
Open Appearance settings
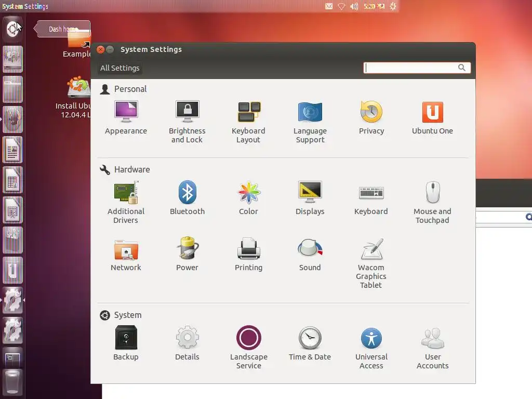tap(126, 118)
